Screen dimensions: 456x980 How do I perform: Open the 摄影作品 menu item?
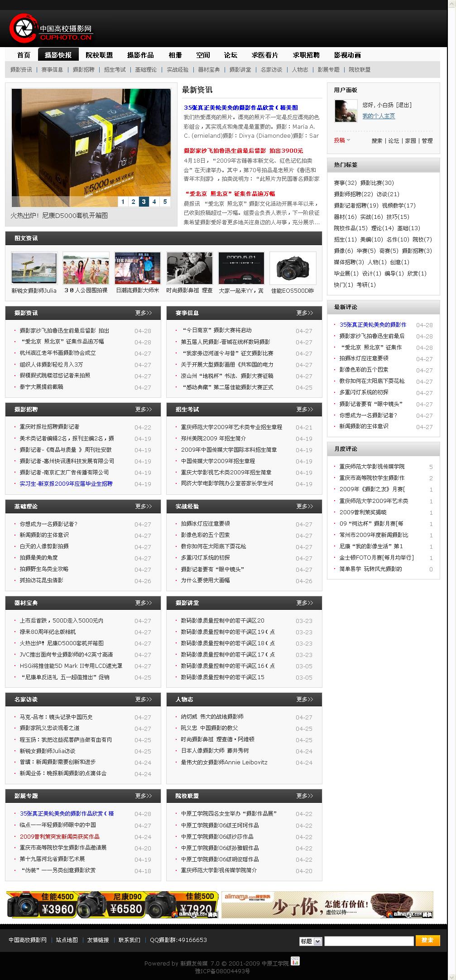(x=140, y=55)
